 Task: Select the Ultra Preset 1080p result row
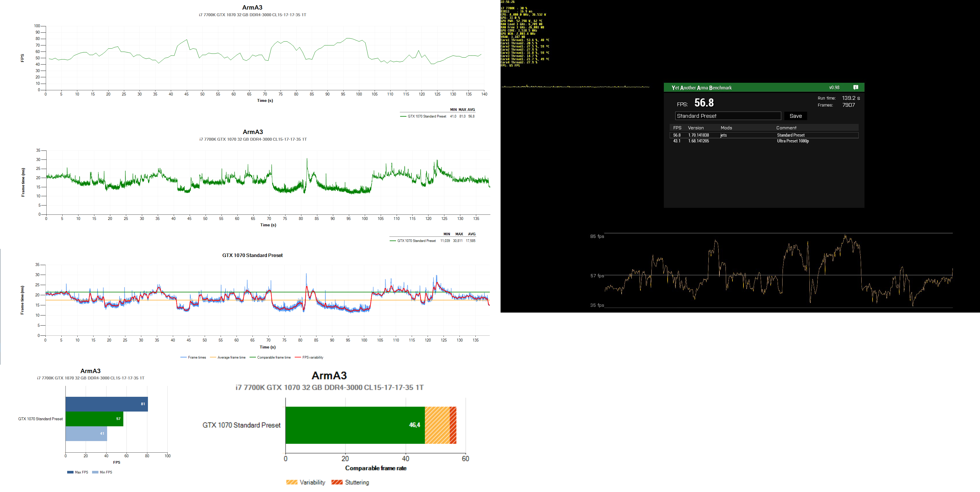pyautogui.click(x=763, y=141)
